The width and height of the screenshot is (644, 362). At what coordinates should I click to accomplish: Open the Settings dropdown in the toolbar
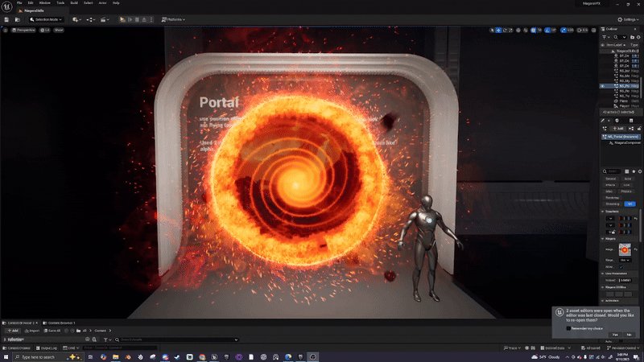[x=628, y=19]
